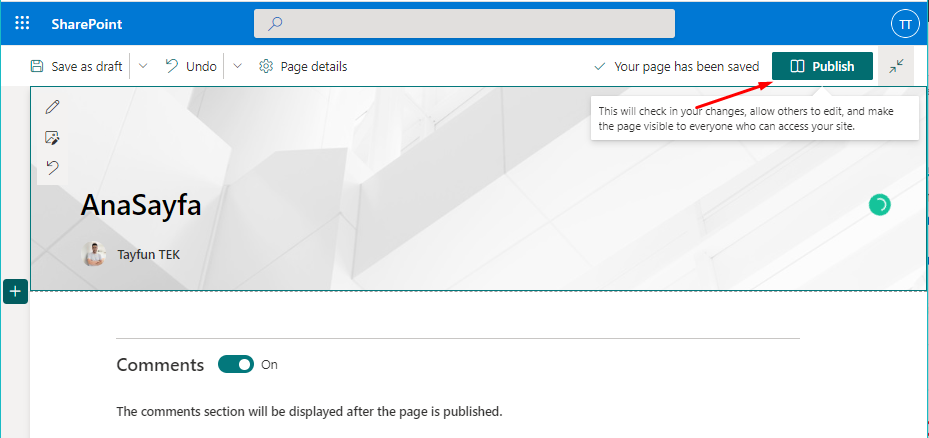This screenshot has width=929, height=438.
Task: Open Page details
Action: (303, 66)
